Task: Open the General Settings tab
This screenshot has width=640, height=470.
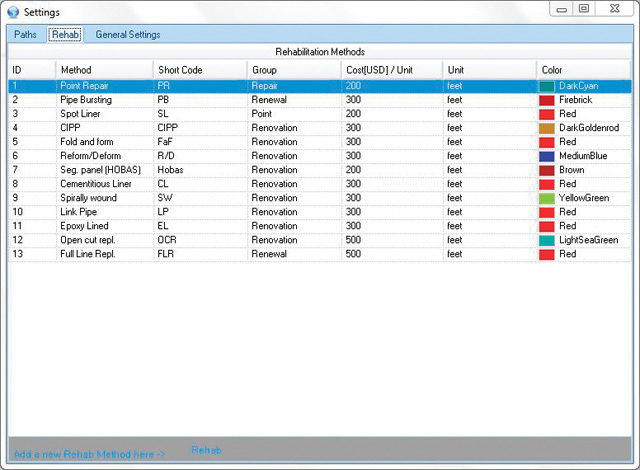Action: (x=127, y=34)
